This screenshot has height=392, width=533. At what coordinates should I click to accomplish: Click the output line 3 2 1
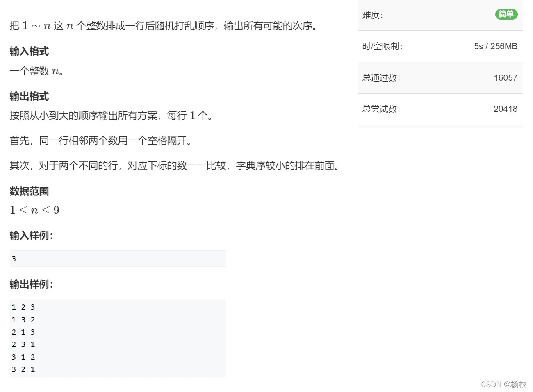click(x=23, y=369)
